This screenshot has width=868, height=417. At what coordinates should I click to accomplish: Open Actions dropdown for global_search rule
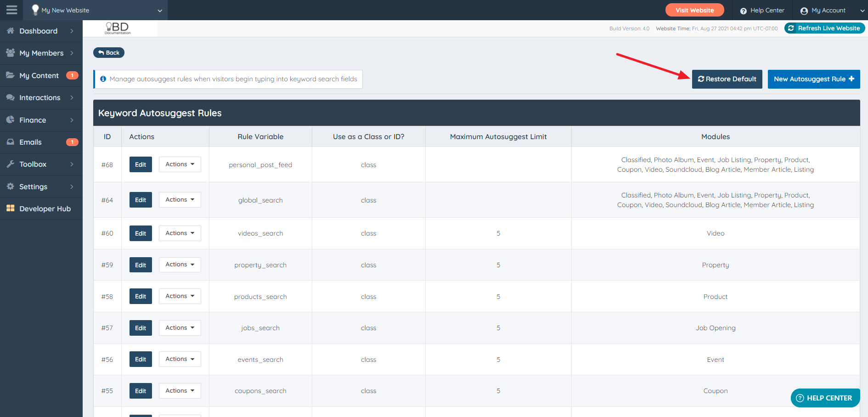point(180,200)
